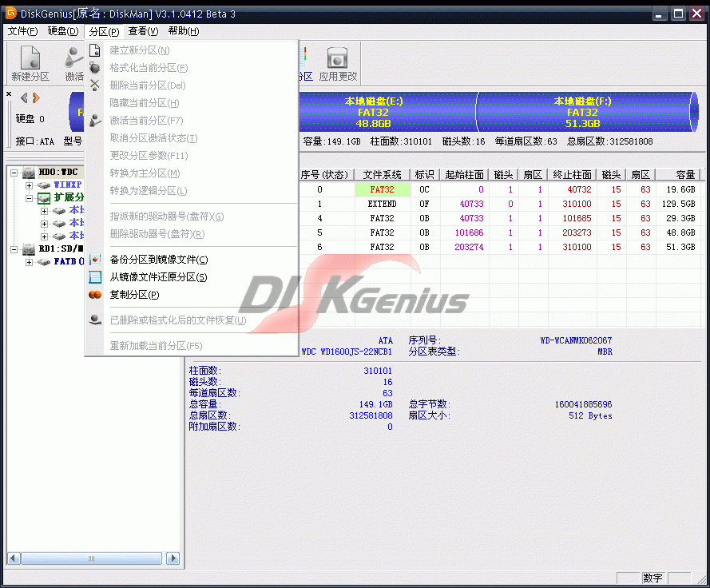Collapse the RD1:SD tree node
Image resolution: width=710 pixels, height=588 pixels.
click(14, 249)
